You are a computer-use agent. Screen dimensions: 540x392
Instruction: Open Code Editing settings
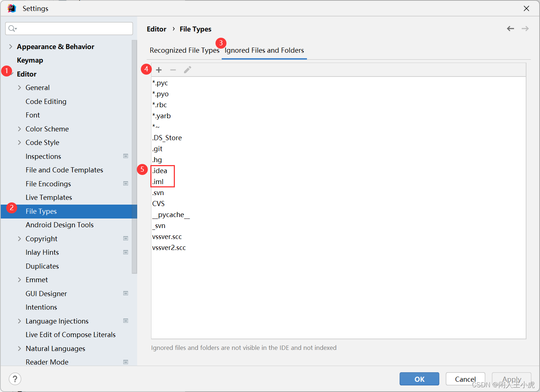tap(46, 101)
